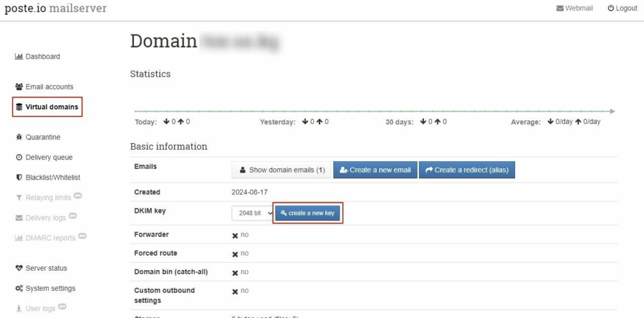Click the Domain bin 'no' cross icon
This screenshot has width=644, height=318.
click(x=235, y=273)
